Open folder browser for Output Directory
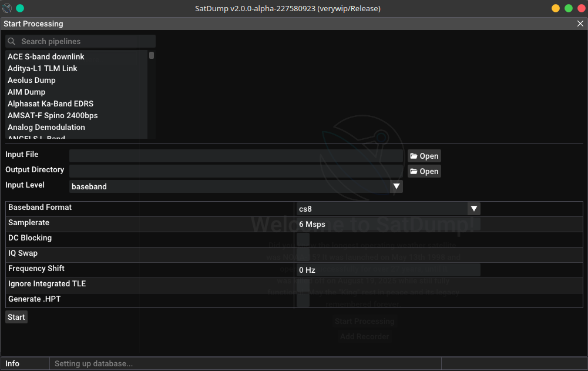Image resolution: width=588 pixels, height=371 pixels. coord(424,171)
